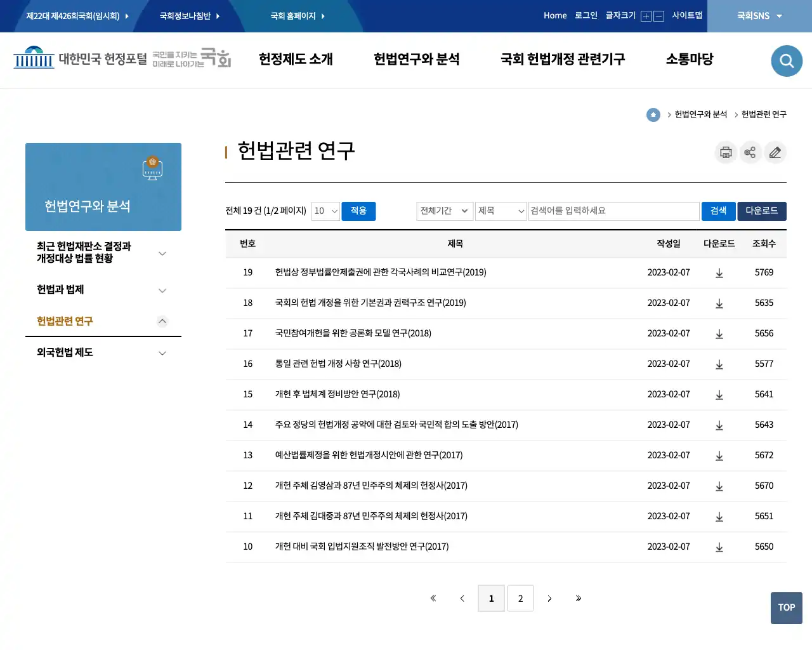Viewport: 812px width, 650px height.
Task: Download file for row 18
Action: (x=719, y=303)
